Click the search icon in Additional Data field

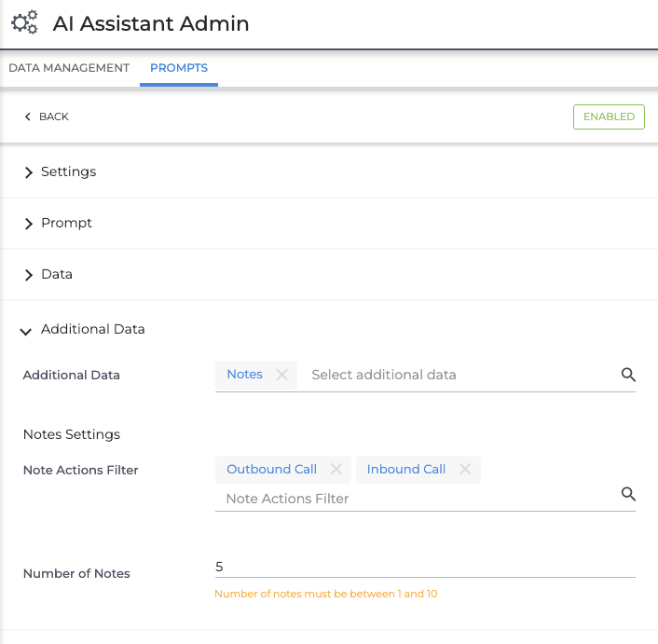628,375
